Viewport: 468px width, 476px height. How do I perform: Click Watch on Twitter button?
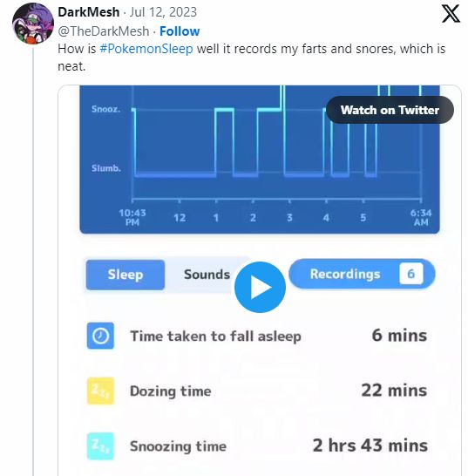click(390, 110)
